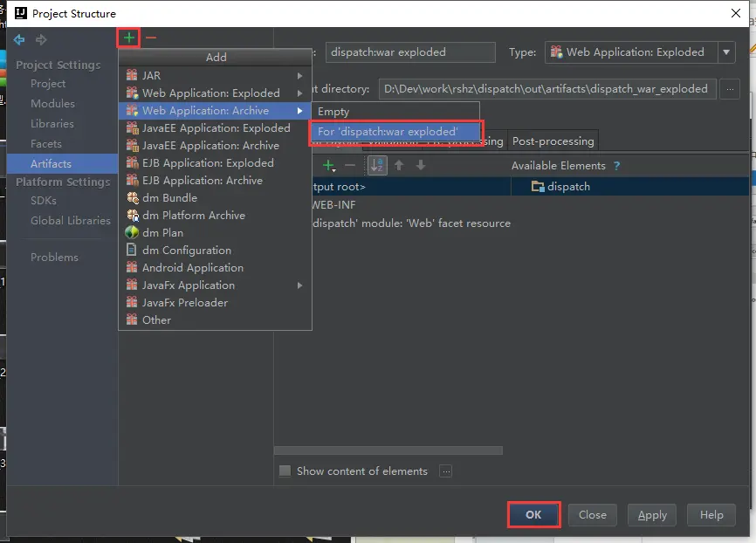Go forward with the gray right arrow
This screenshot has width=756, height=543.
[41, 39]
